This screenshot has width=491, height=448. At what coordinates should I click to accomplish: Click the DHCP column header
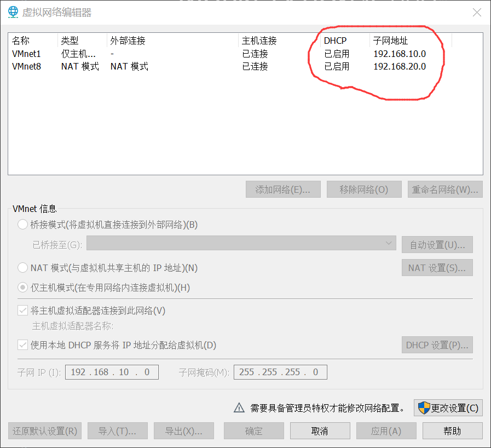click(x=345, y=41)
